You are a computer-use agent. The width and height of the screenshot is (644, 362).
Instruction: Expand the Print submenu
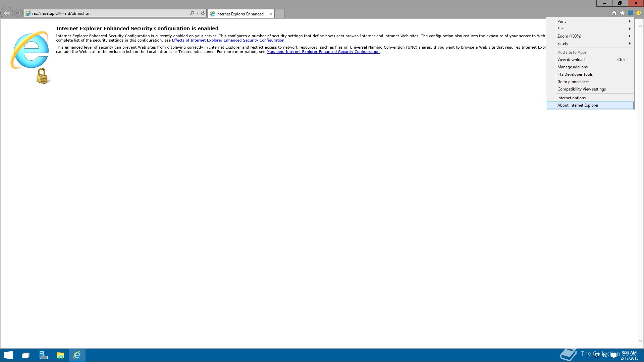tap(590, 21)
